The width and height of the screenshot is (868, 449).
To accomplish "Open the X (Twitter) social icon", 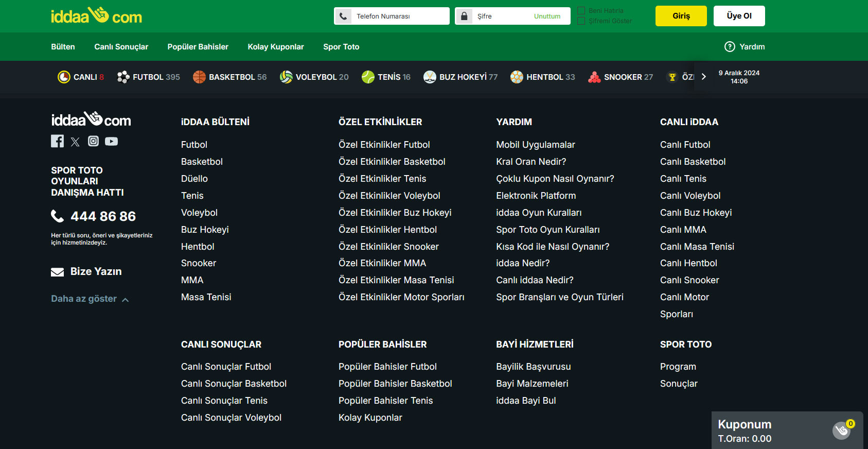I will click(x=75, y=142).
